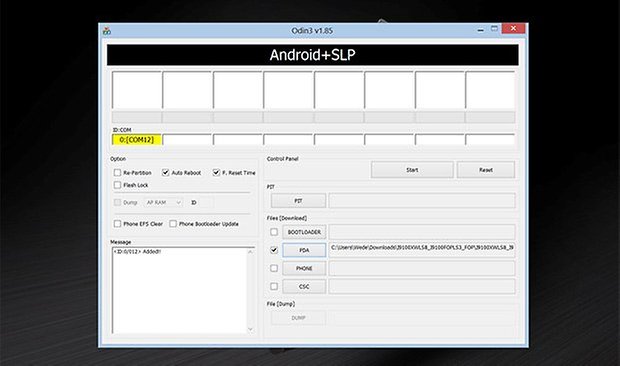Enable the Flash Lock checkbox
Viewport: 620px width, 366px height.
point(117,185)
